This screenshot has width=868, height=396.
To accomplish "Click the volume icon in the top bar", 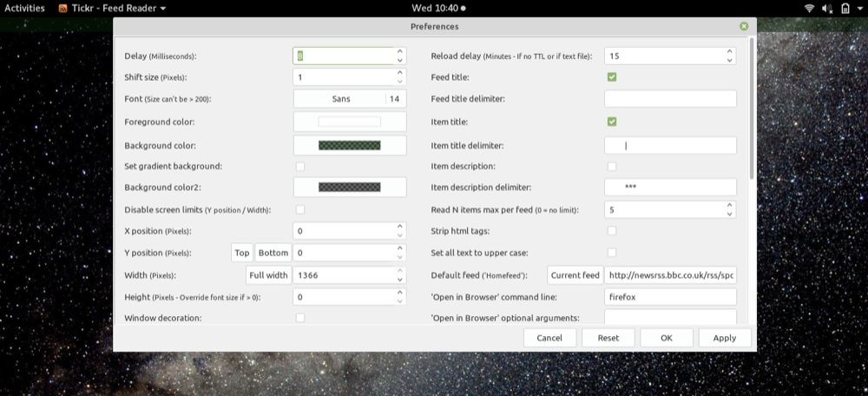I will point(827,9).
